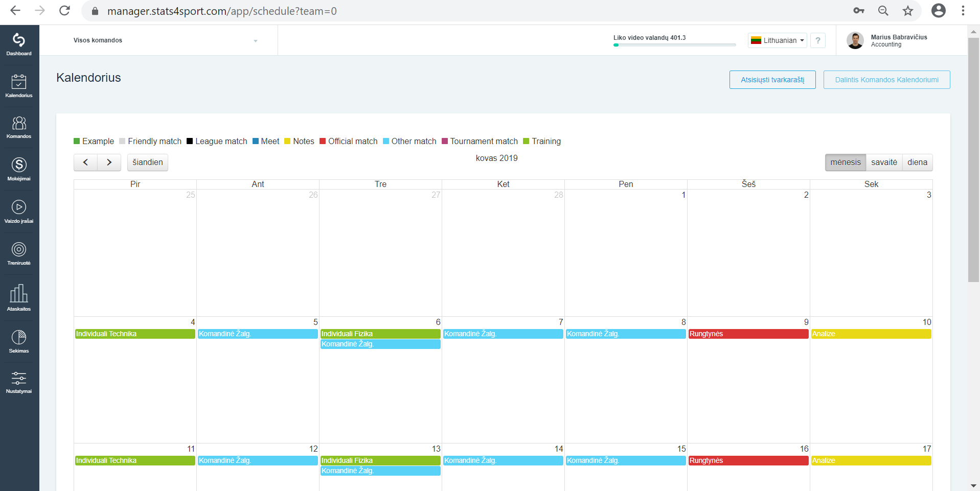Open the Dashboard sidebar icon
This screenshot has height=491, width=980.
19,44
